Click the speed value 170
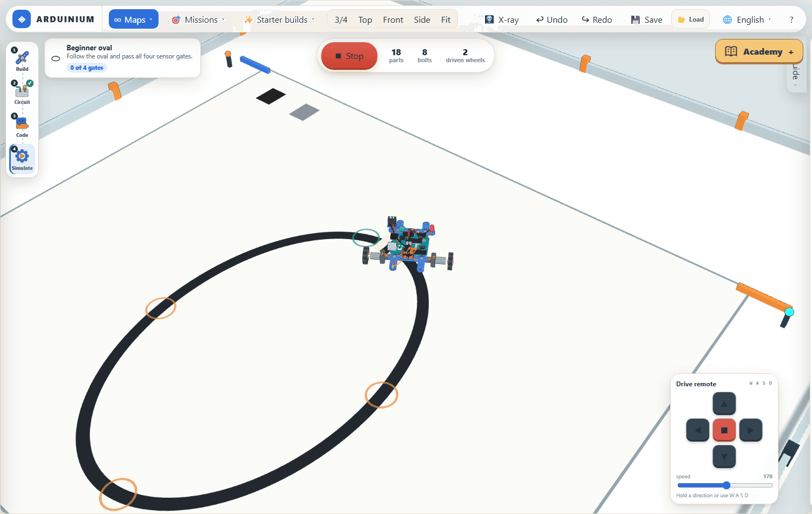The height and width of the screenshot is (514, 812). 768,476
